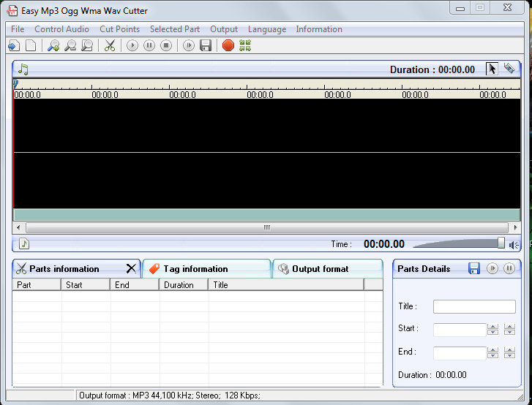Start audio playback from the toolbar
The height and width of the screenshot is (405, 532).
tap(132, 45)
